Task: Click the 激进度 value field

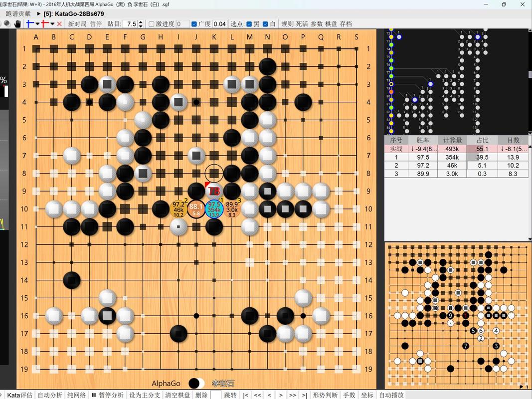Action: pos(183,24)
